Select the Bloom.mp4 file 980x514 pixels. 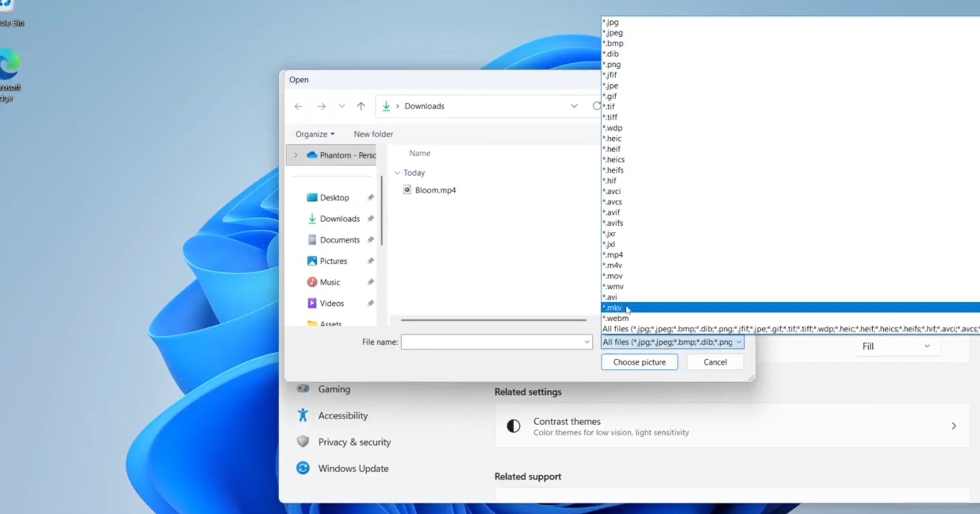coord(435,190)
